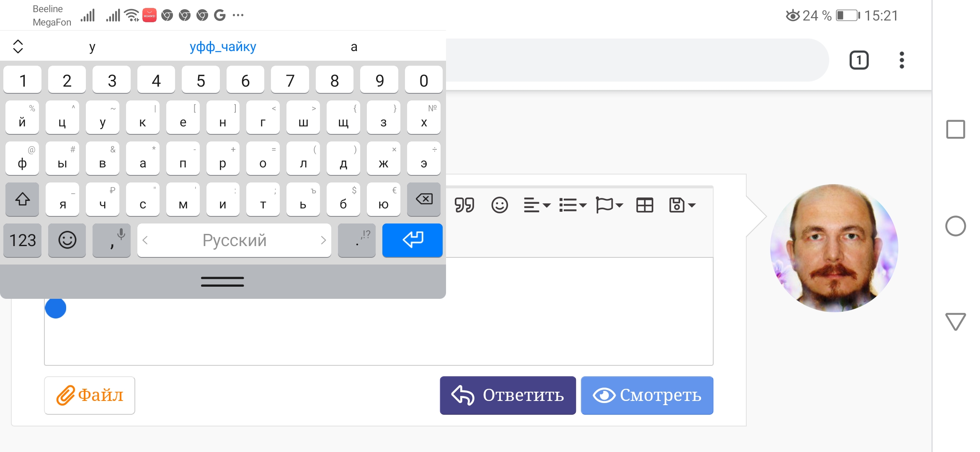The height and width of the screenshot is (452, 980).
Task: Open the browser three-dot menu
Action: [902, 60]
